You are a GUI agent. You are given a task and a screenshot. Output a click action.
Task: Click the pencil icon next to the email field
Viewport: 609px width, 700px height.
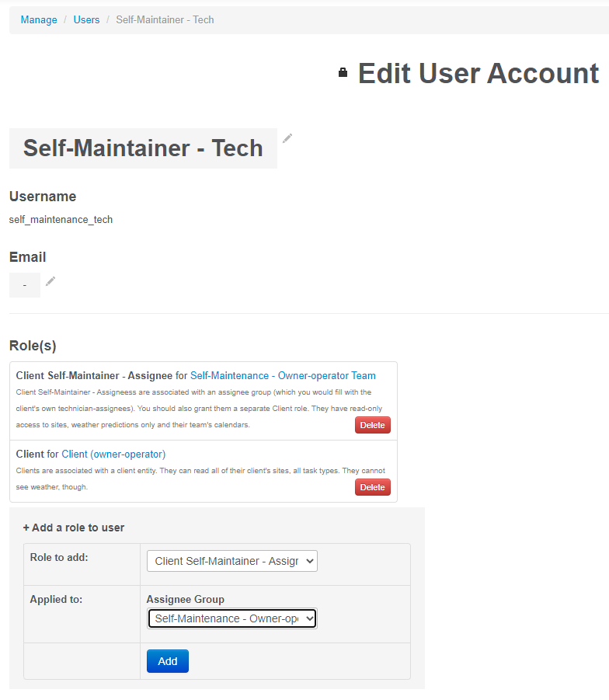50,281
